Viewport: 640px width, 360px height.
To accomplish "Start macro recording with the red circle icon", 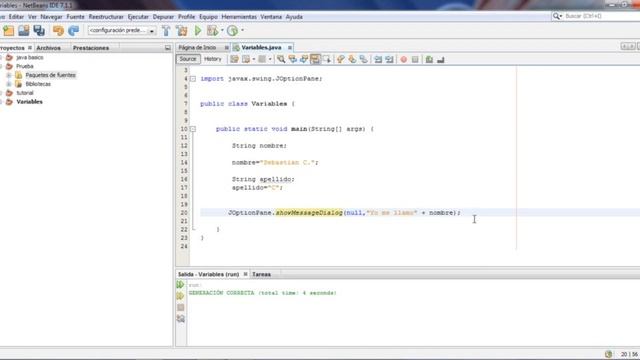I will click(x=404, y=60).
